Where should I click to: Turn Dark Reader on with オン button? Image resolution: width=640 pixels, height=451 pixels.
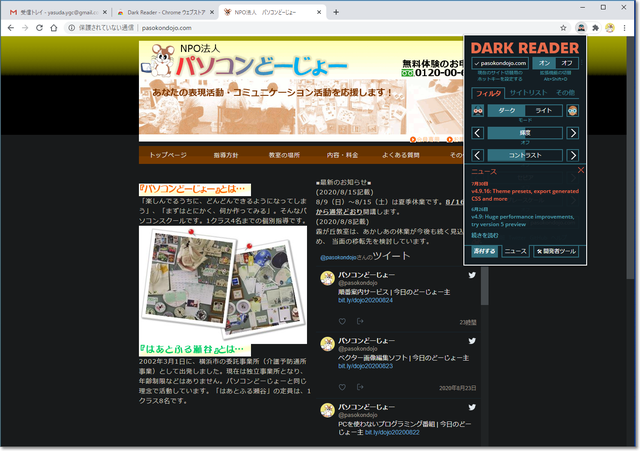(545, 63)
